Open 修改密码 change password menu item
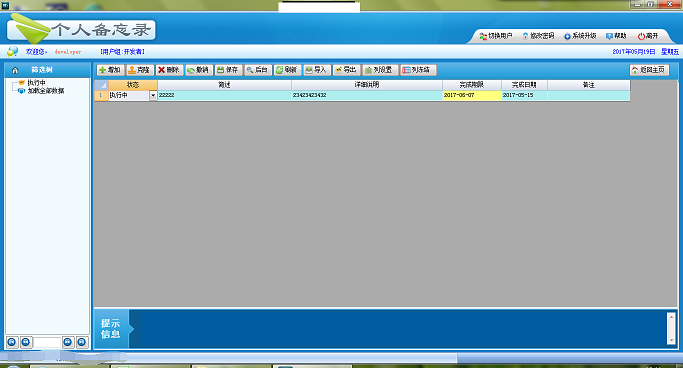The image size is (683, 368). [x=538, y=36]
